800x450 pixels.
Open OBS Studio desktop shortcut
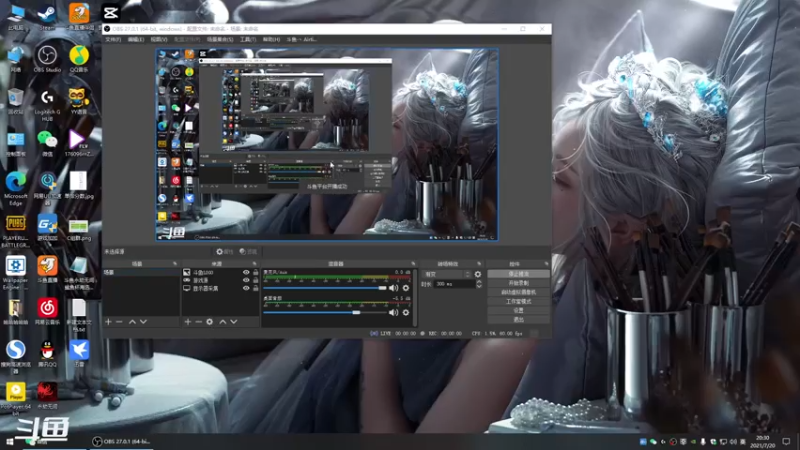pyautogui.click(x=47, y=59)
